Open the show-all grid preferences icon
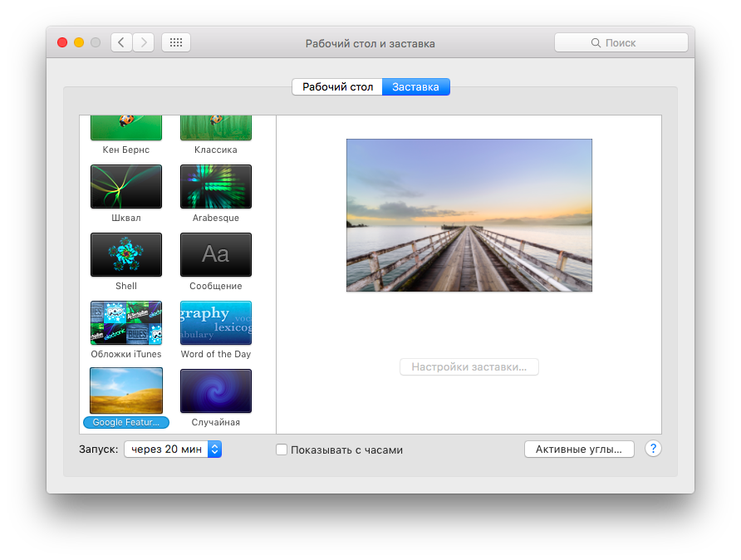 click(x=176, y=42)
